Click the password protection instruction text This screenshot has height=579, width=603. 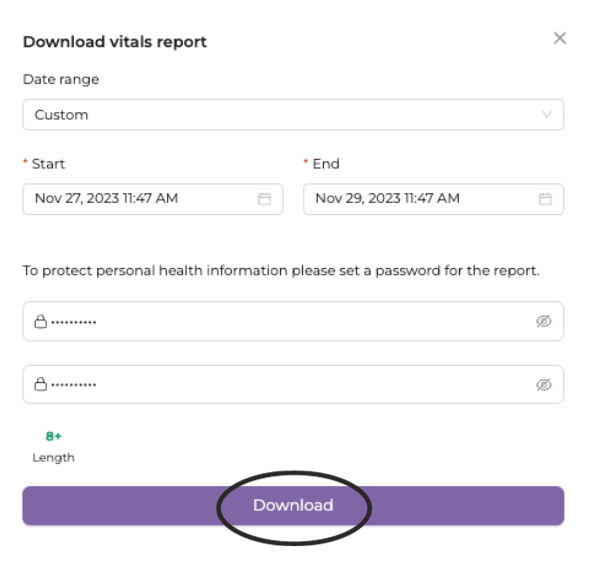coord(281,271)
